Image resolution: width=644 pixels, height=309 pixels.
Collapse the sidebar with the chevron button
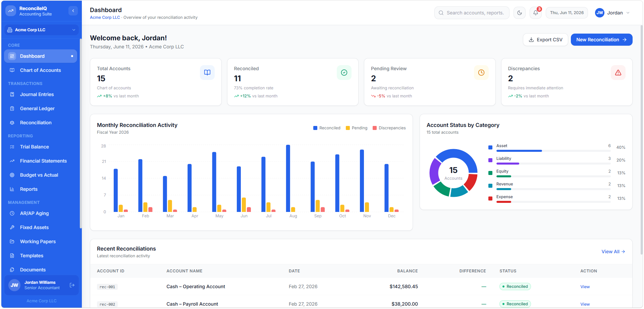point(73,11)
